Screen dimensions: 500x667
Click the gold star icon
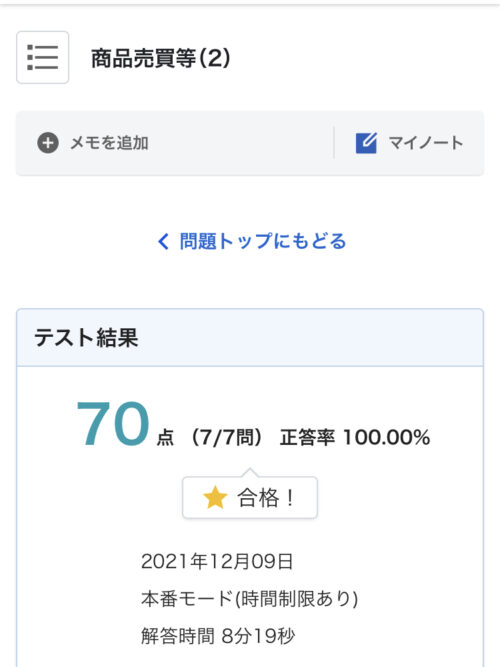coord(215,497)
